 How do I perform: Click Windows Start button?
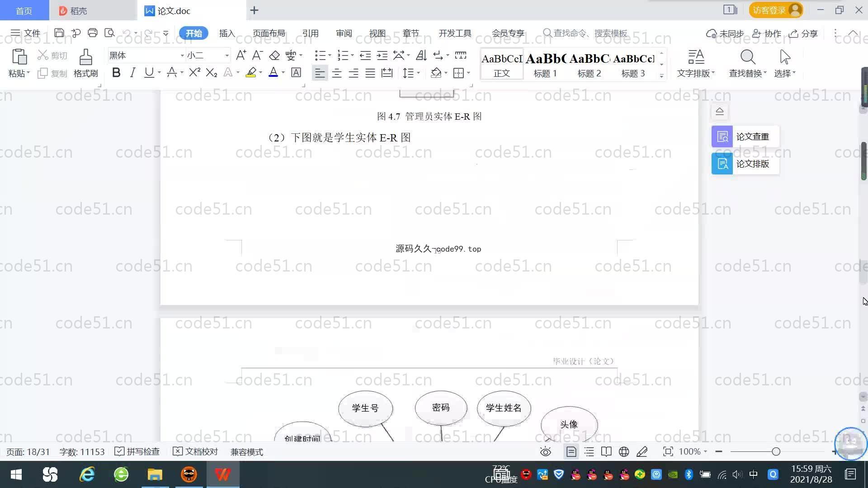(16, 474)
